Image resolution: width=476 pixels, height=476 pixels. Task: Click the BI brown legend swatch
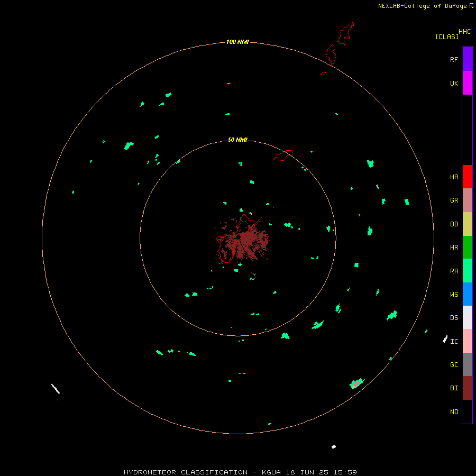point(467,388)
